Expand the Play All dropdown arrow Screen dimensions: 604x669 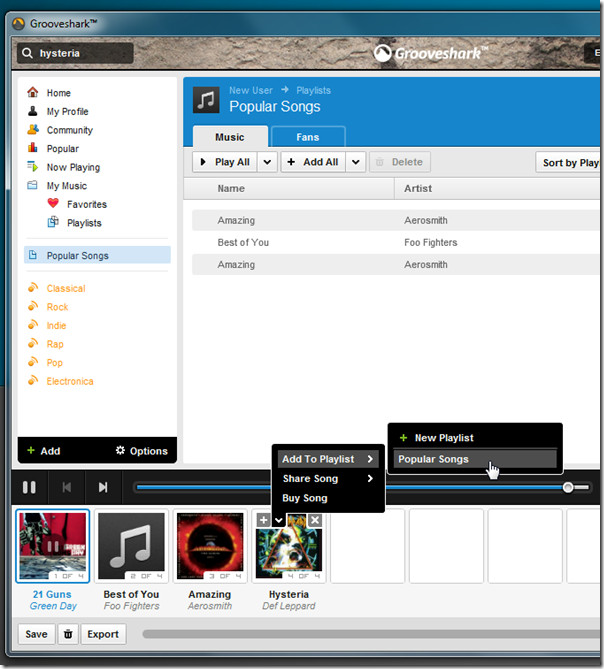(x=267, y=162)
